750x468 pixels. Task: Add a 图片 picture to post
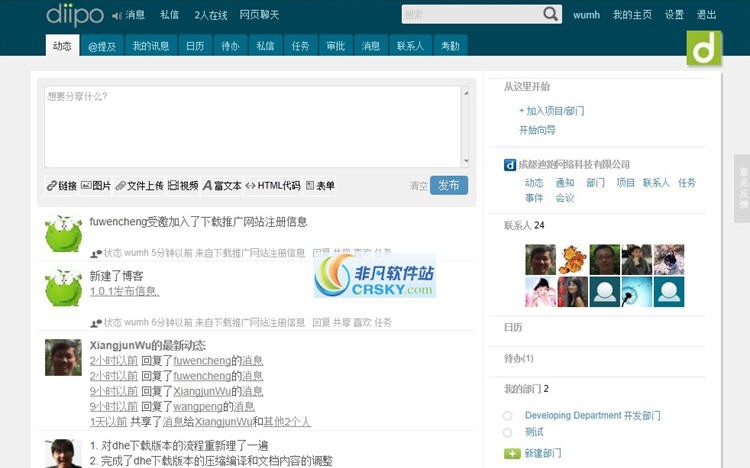coord(96,186)
